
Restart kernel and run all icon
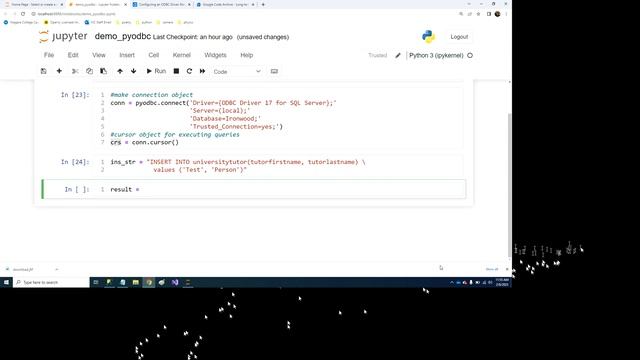pyautogui.click(x=202, y=71)
